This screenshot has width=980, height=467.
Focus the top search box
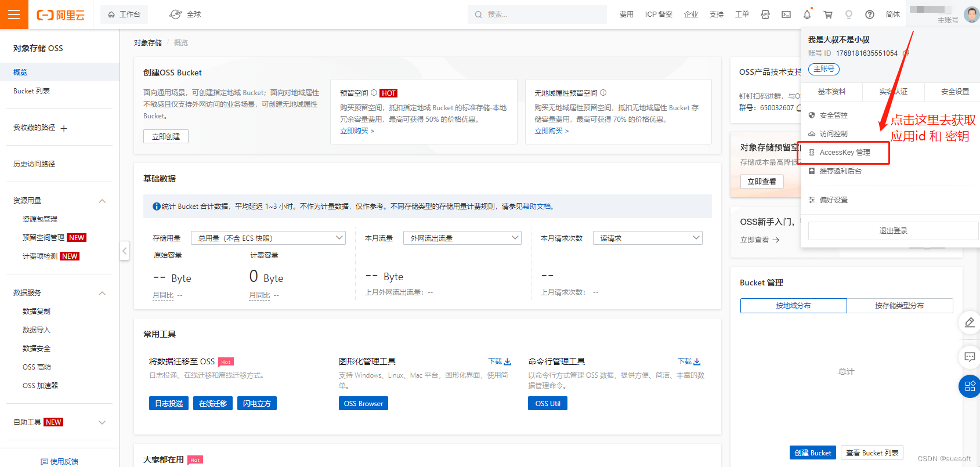click(537, 15)
